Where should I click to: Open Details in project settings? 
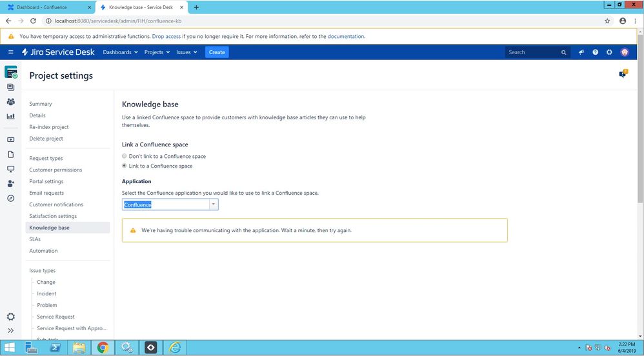(37, 115)
